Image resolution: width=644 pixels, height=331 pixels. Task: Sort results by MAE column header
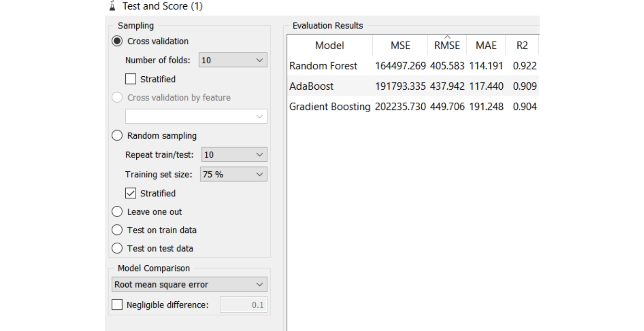tap(486, 46)
